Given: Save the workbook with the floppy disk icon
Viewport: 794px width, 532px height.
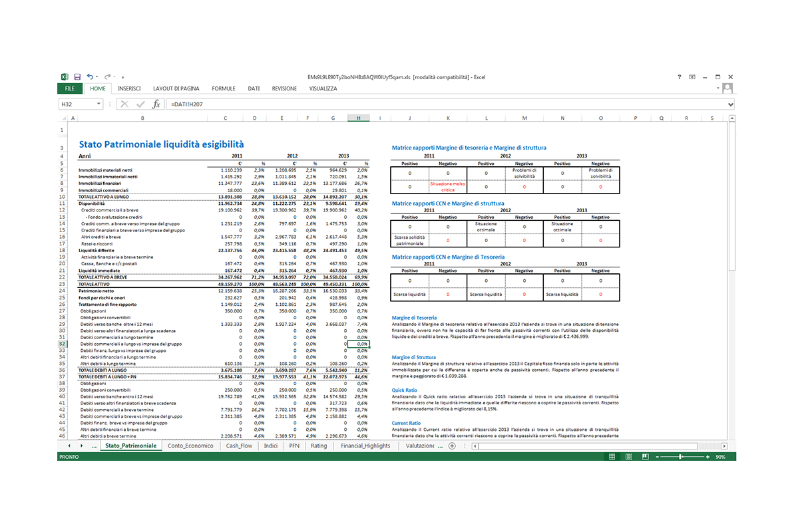Looking at the screenshot, I should tap(77, 77).
